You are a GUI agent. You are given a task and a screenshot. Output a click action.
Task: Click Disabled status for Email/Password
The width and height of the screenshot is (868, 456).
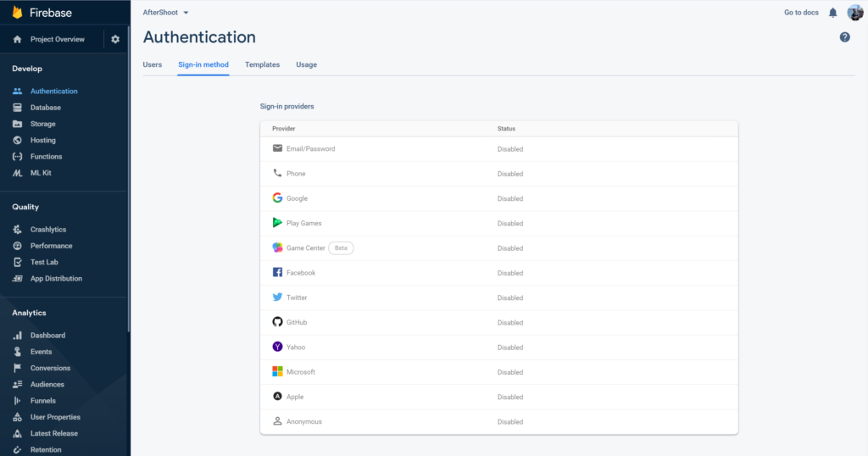coord(509,149)
